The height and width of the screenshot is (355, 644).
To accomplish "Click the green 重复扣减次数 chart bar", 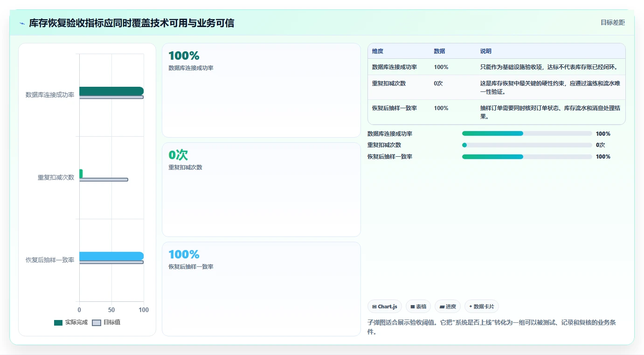I will [x=81, y=174].
